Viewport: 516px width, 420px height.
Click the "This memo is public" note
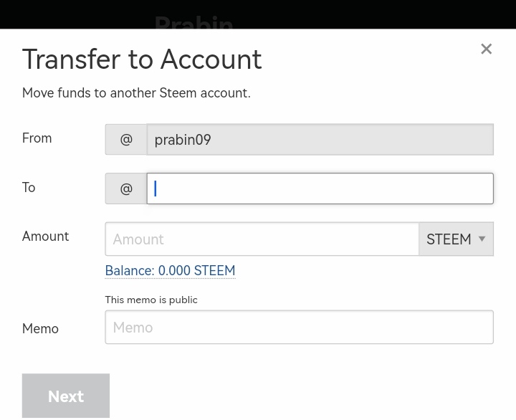[151, 300]
